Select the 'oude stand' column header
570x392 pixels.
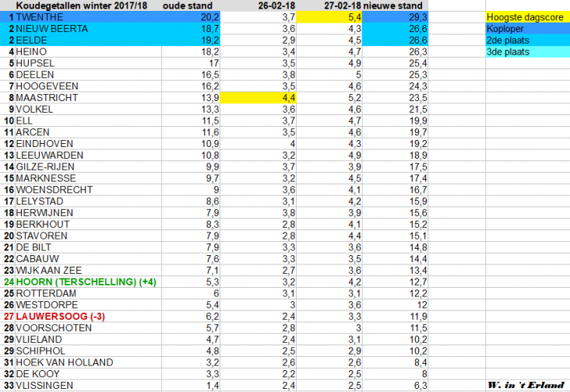[191, 5]
